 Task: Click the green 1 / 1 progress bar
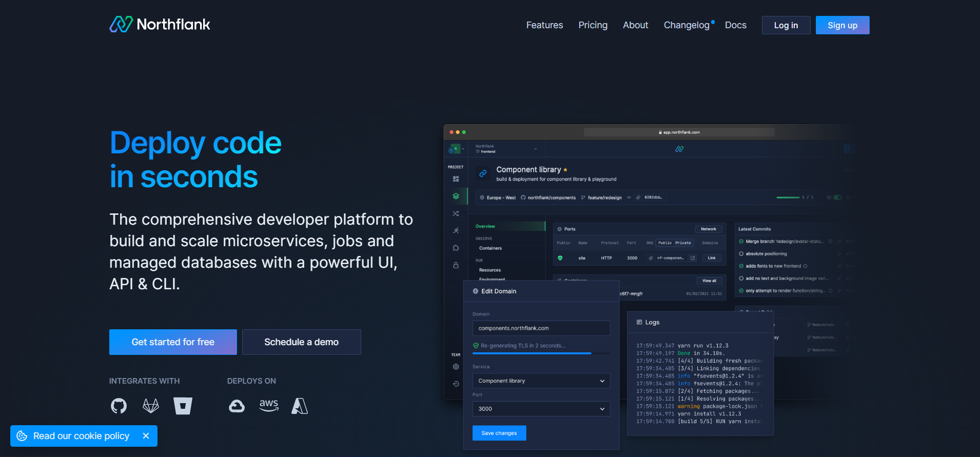(x=788, y=197)
